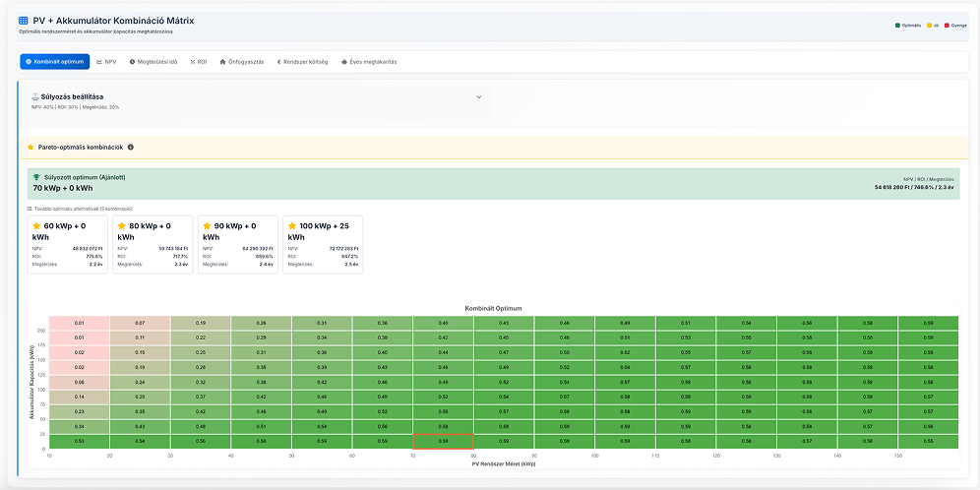Click the list icon before További optimális alternatívák
This screenshot has width=980, height=490.
(30, 209)
